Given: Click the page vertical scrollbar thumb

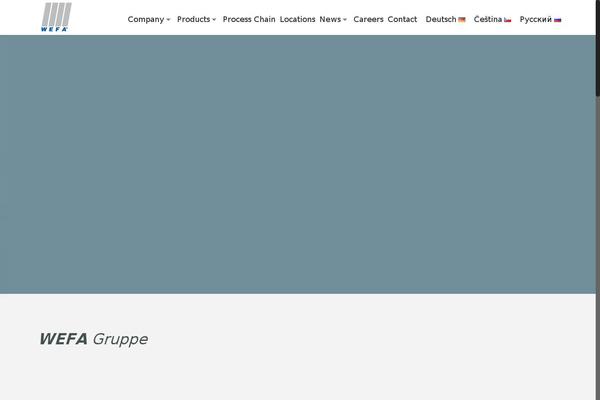Looking at the screenshot, I should [x=598, y=48].
